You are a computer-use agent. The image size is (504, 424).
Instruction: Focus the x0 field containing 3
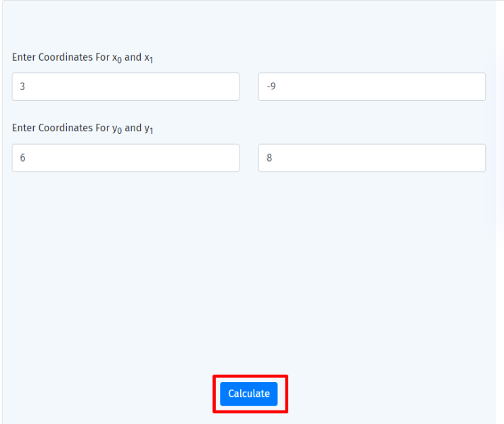tap(125, 87)
